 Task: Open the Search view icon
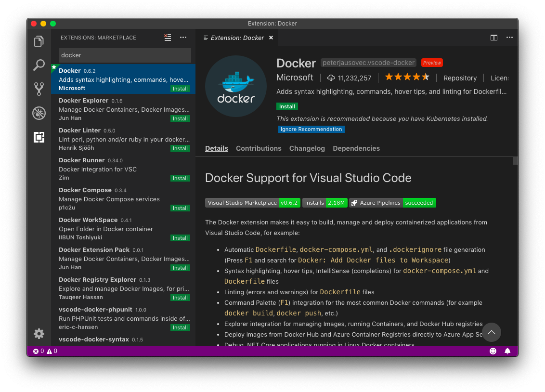coord(39,65)
